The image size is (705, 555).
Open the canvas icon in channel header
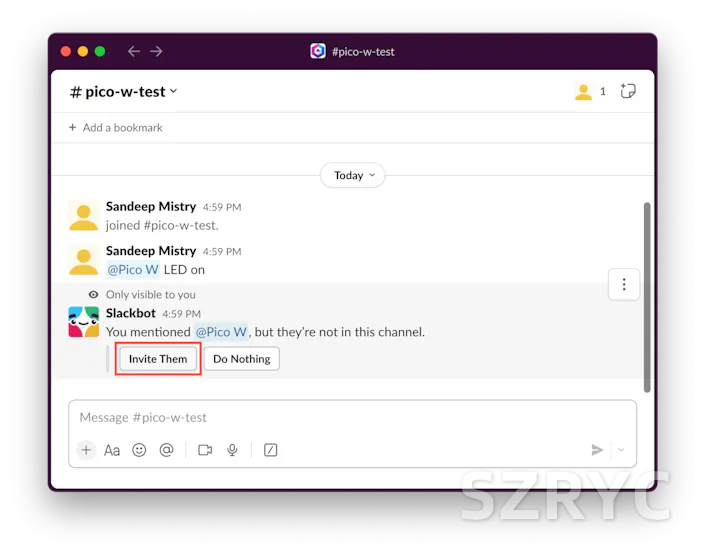coord(628,91)
